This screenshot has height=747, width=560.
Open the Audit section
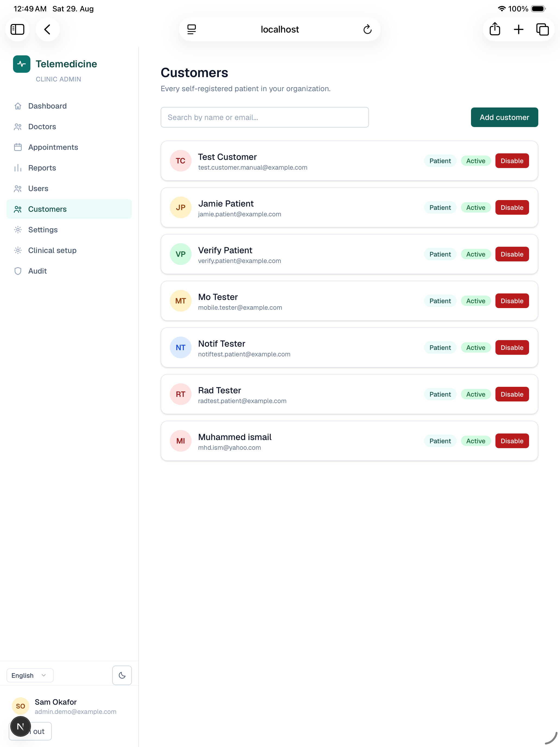(69, 271)
